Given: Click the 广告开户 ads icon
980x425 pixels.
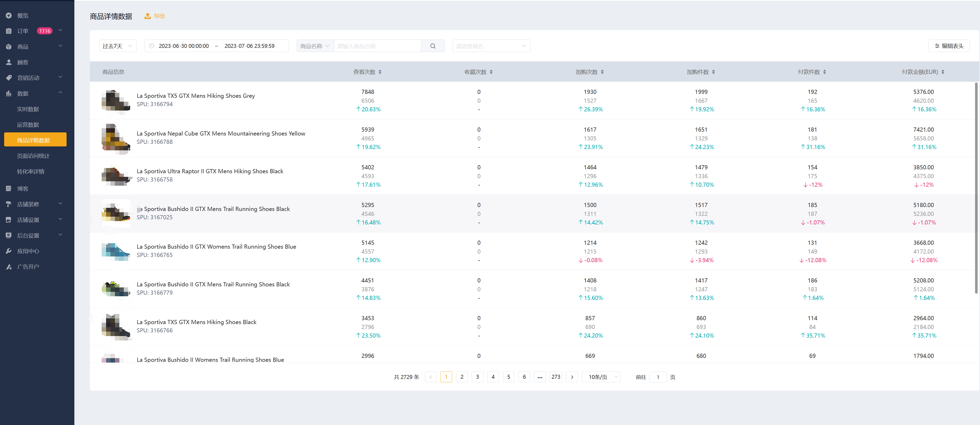Looking at the screenshot, I should 9,267.
